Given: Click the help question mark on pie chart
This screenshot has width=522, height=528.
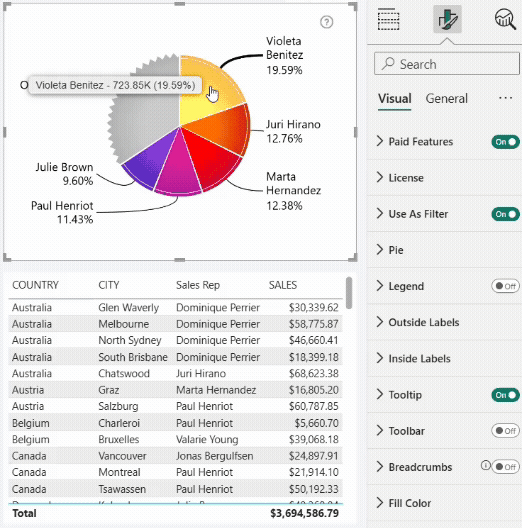Looking at the screenshot, I should 326,22.
